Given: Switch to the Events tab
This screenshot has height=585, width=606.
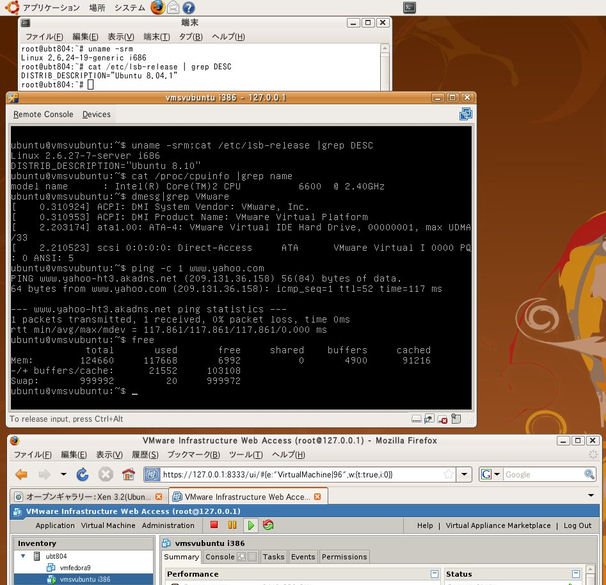Looking at the screenshot, I should coord(303,557).
